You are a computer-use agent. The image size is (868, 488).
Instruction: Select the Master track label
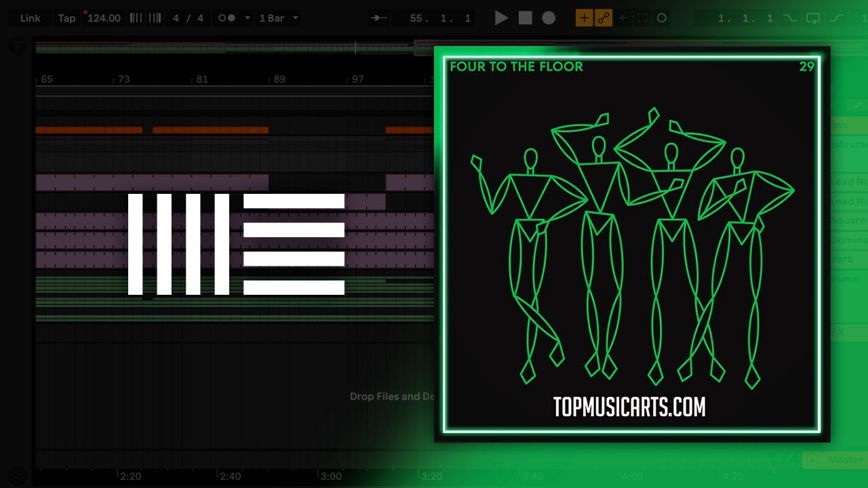845,460
